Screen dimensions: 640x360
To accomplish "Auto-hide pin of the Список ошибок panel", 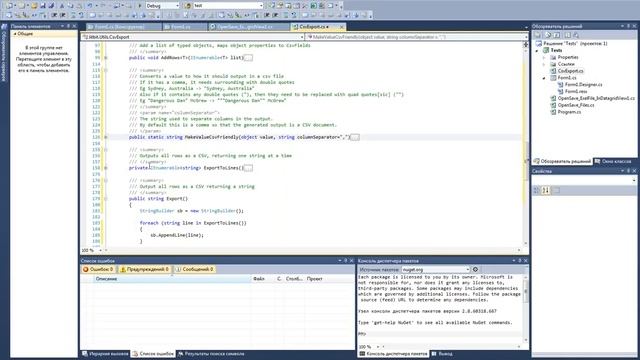I will tap(345, 260).
